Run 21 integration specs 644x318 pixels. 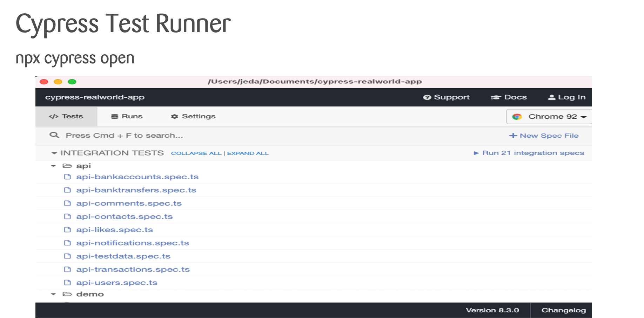(x=529, y=153)
